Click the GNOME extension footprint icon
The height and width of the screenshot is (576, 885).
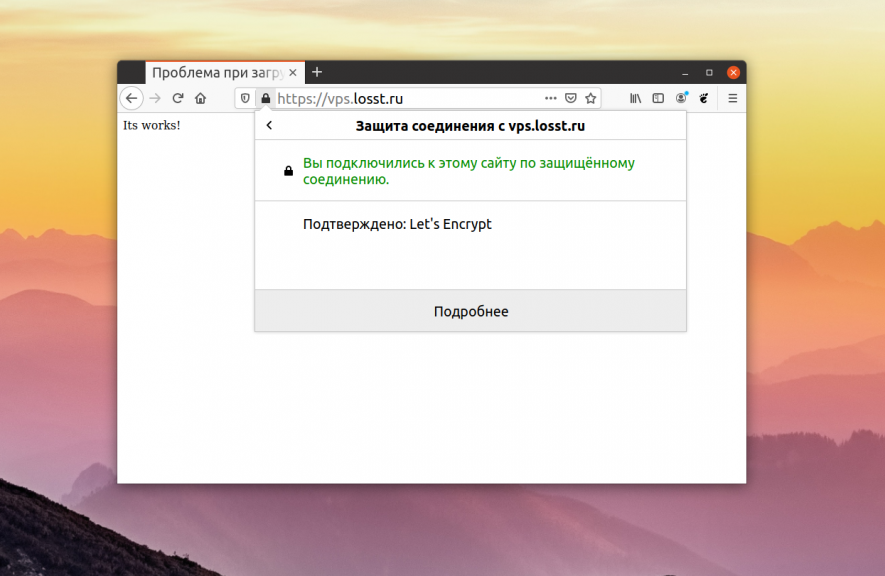[x=704, y=98]
